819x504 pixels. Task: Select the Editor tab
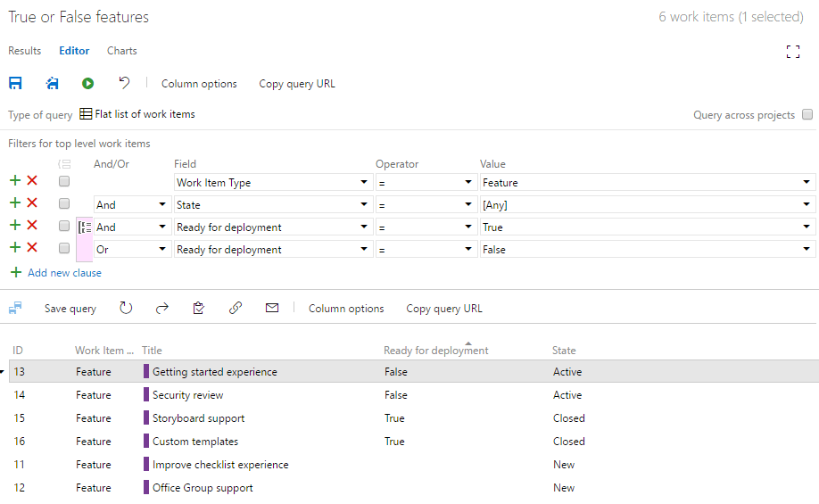coord(74,51)
